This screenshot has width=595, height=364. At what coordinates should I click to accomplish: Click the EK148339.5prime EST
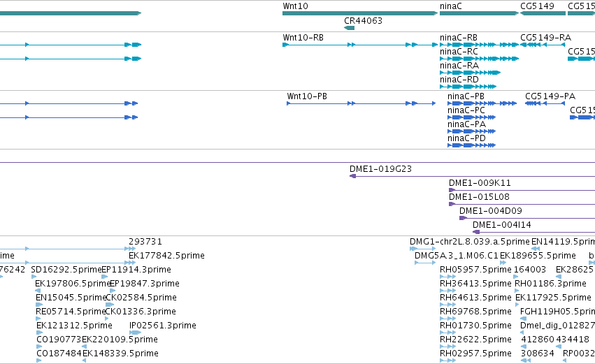click(120, 354)
